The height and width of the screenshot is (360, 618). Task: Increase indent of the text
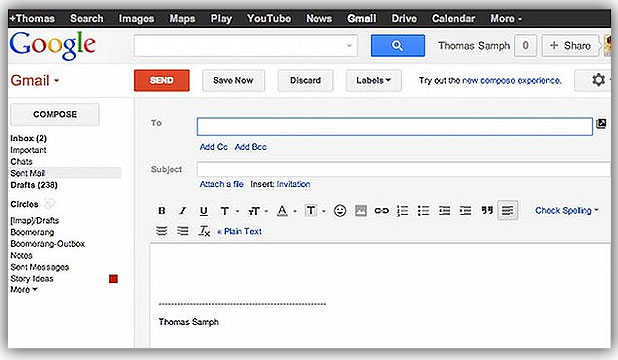coord(465,211)
